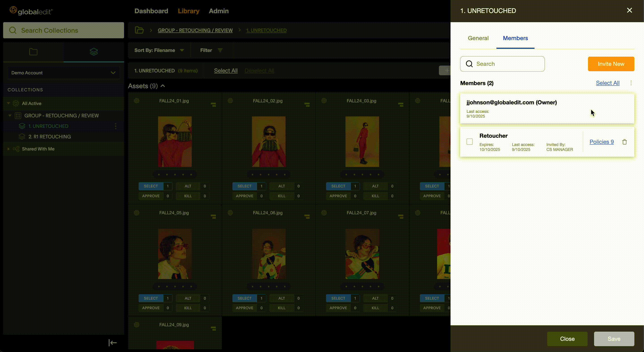
Task: Switch to the Members tab
Action: pos(515,38)
